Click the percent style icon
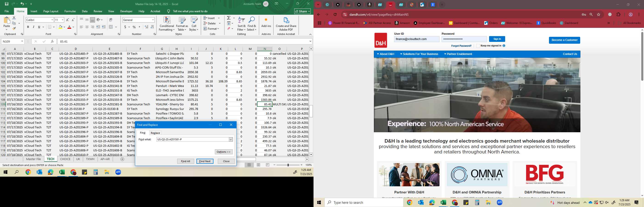Screen dimensions: 644x207 tap(134, 27)
